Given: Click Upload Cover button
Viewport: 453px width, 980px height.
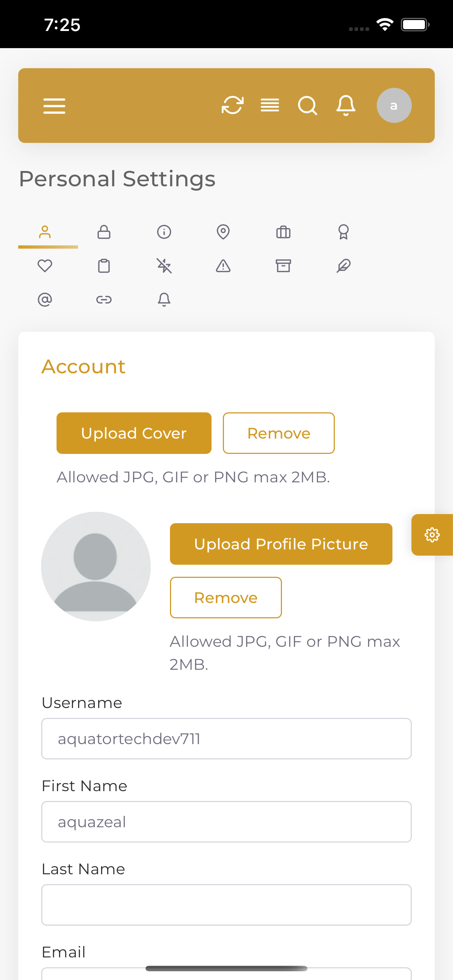Looking at the screenshot, I should pos(134,433).
